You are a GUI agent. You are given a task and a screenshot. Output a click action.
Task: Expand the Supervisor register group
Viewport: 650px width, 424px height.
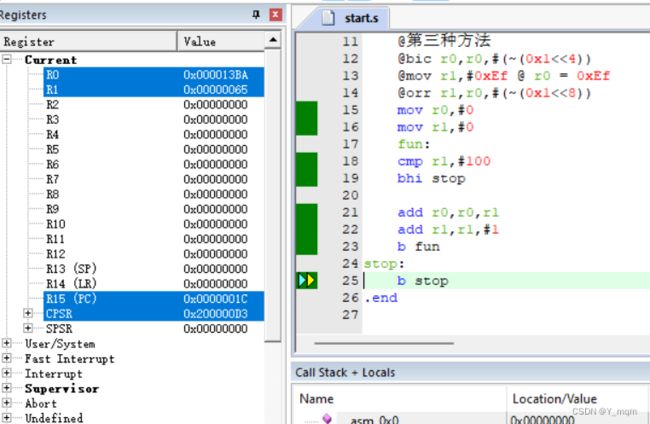tap(7, 388)
